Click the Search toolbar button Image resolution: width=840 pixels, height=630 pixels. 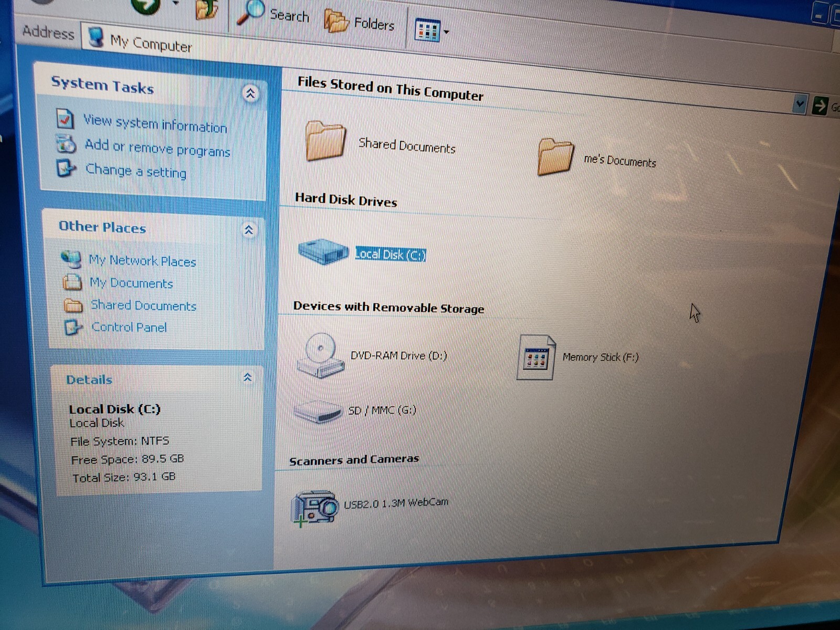click(x=273, y=14)
